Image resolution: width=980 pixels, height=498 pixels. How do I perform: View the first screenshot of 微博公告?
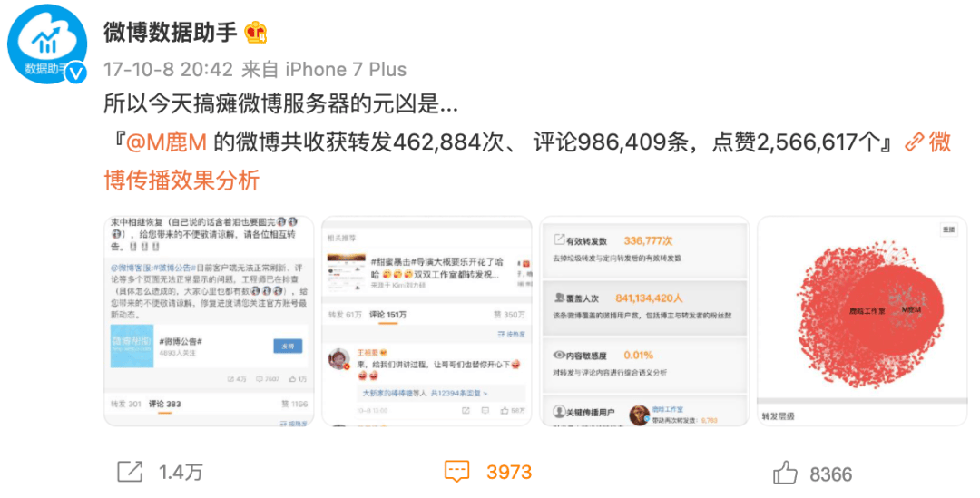(208, 321)
